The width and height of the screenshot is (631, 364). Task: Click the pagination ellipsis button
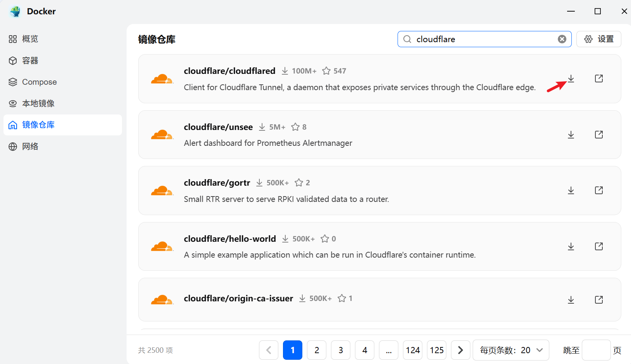[389, 350]
